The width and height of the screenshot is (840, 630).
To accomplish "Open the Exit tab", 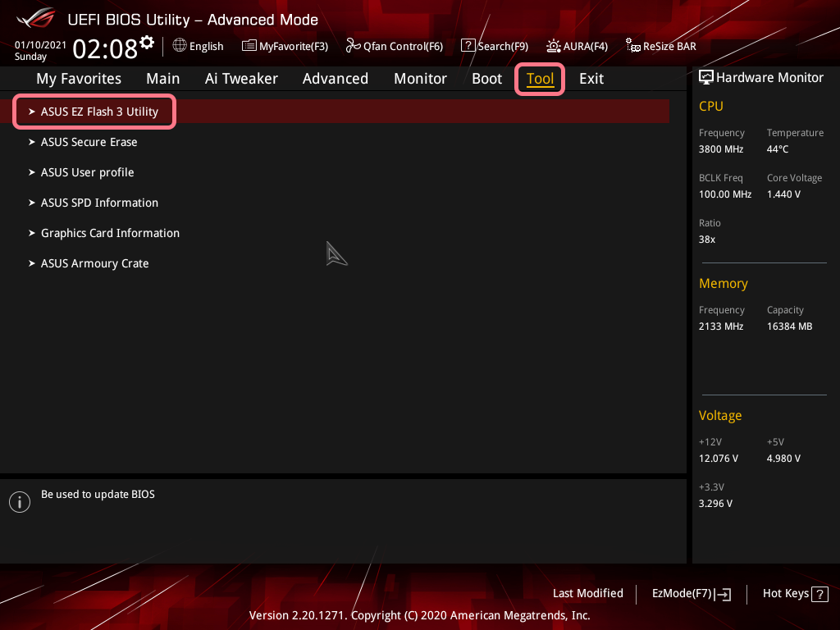I will 591,79.
